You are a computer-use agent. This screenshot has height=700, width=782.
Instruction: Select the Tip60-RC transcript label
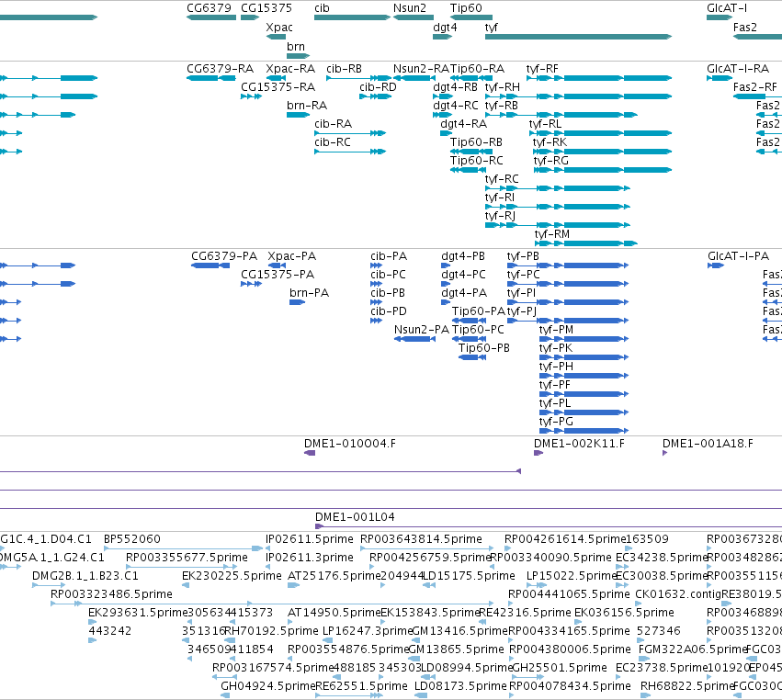pos(476,161)
